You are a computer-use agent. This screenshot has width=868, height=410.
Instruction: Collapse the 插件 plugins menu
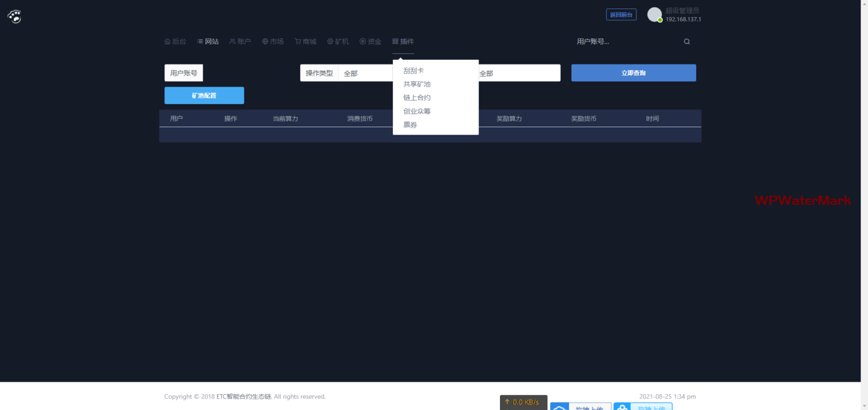[x=403, y=41]
